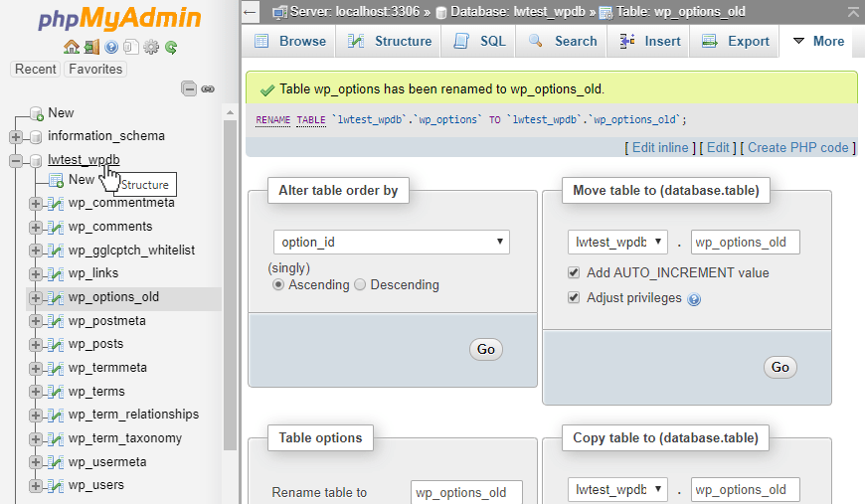Screen dimensions: 865x504
Task: Click wp_options_old table icon in tree
Action: click(x=55, y=297)
